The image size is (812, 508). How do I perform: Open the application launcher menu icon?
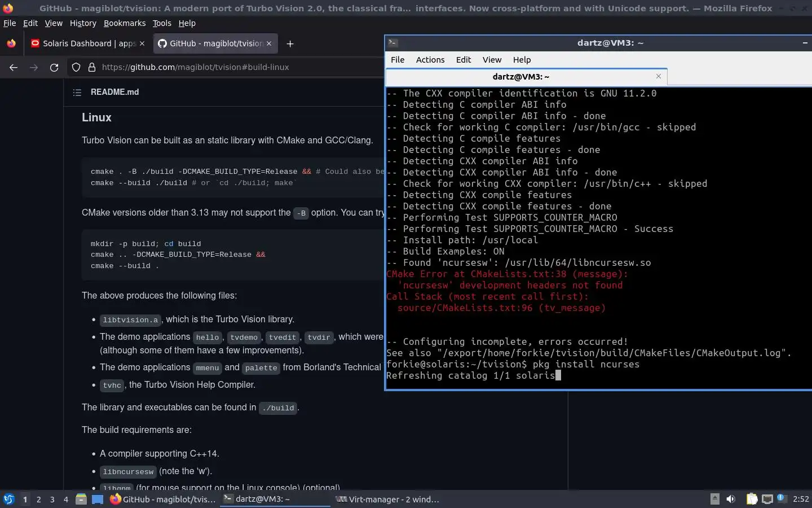(9, 499)
